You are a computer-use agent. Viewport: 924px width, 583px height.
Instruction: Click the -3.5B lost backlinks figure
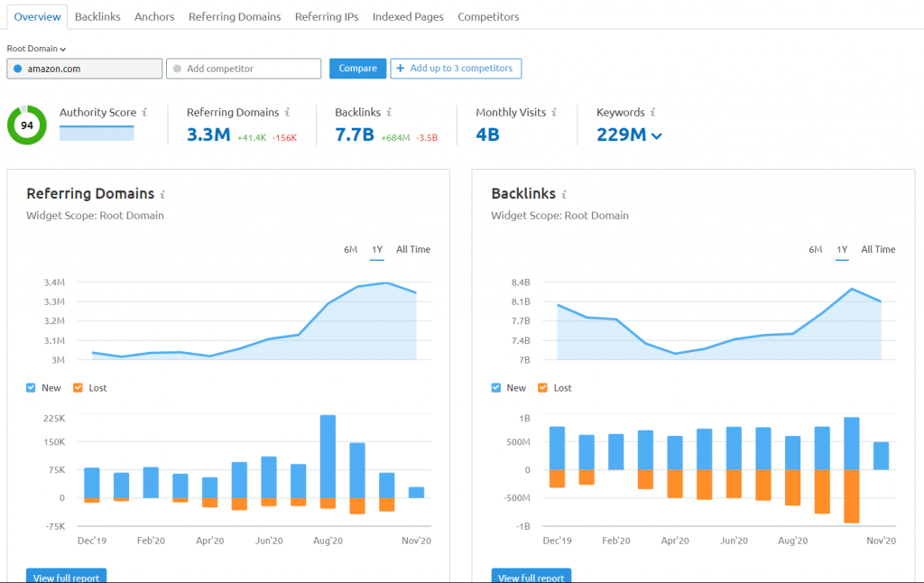427,138
